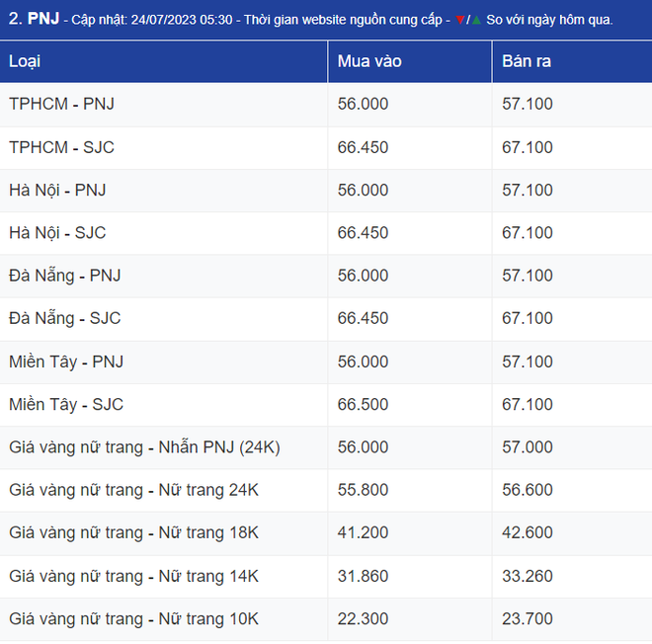This screenshot has height=644, width=652.
Task: Click sell price 57.100 for TPHCM - PNJ
Action: (x=528, y=104)
